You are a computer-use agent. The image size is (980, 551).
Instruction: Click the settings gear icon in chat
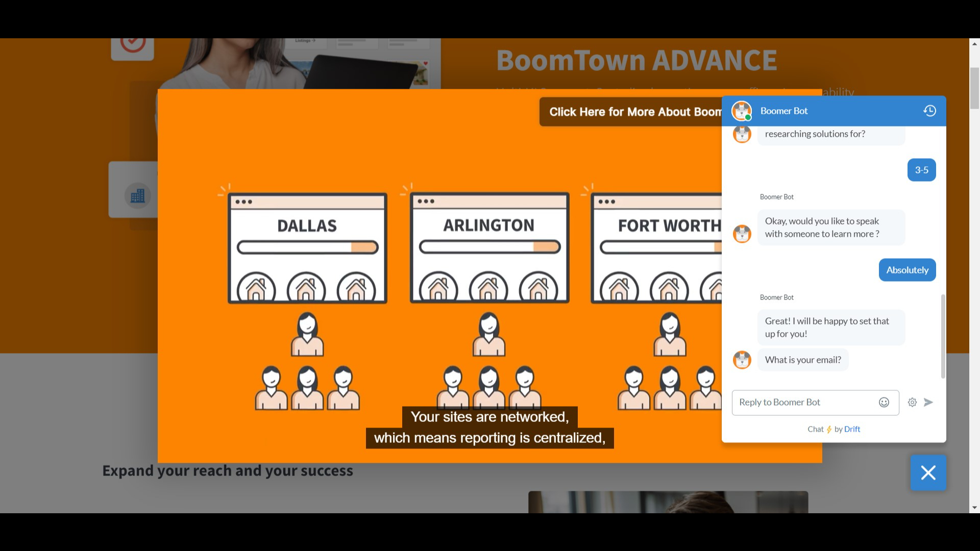click(x=913, y=402)
